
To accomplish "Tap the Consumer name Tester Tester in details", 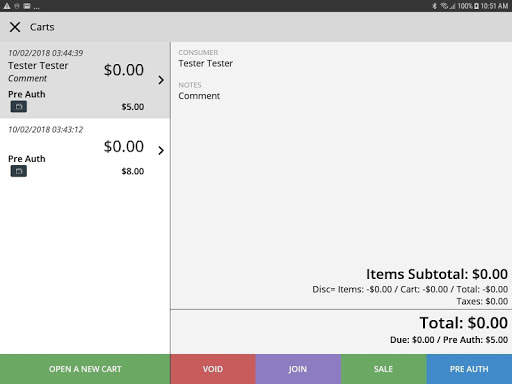I will click(x=205, y=63).
